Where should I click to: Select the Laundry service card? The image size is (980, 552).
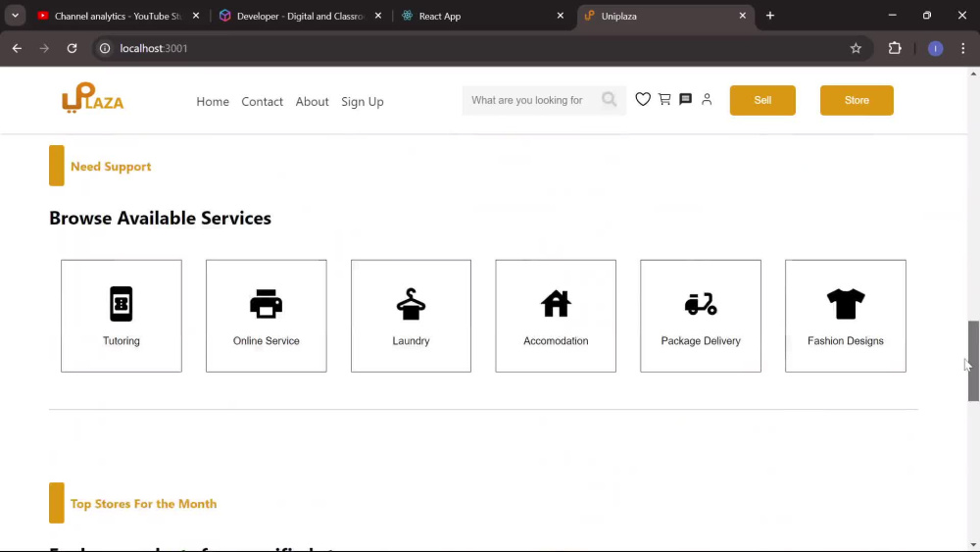click(x=411, y=316)
